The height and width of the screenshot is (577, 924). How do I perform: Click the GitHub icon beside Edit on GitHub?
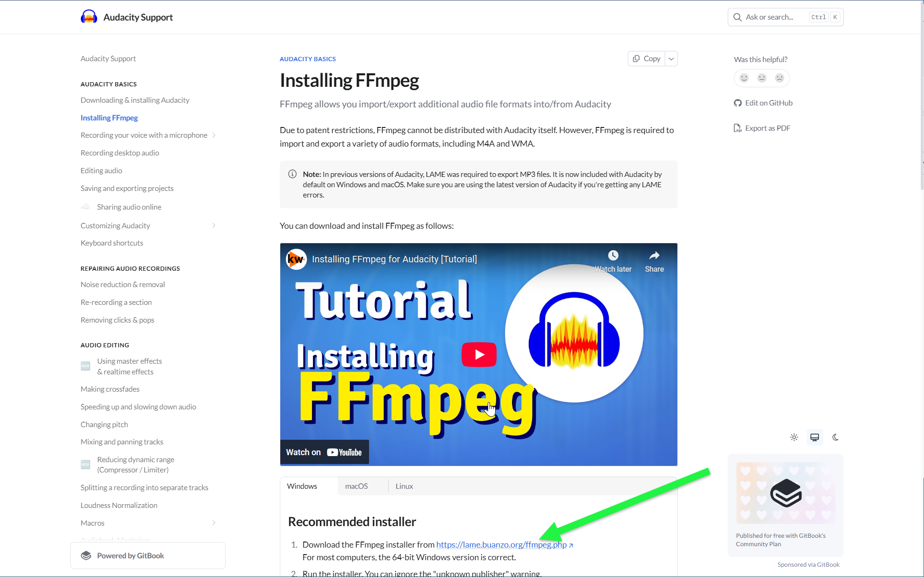coord(738,103)
